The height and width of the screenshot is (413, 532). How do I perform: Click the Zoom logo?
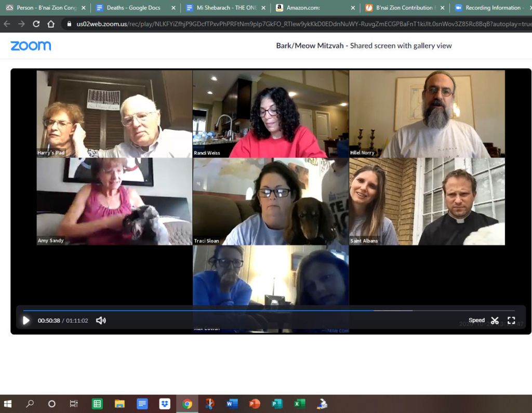31,46
